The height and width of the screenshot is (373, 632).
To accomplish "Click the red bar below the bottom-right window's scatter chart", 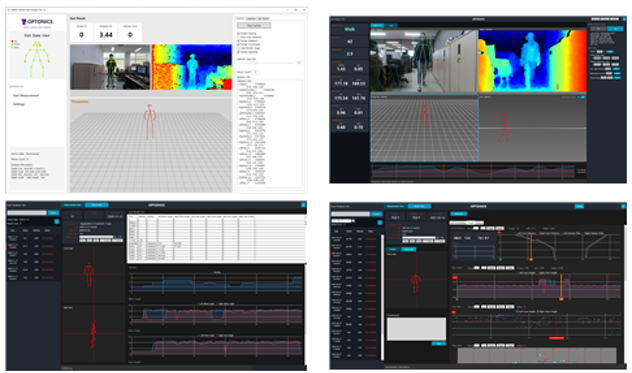I will (x=556, y=338).
